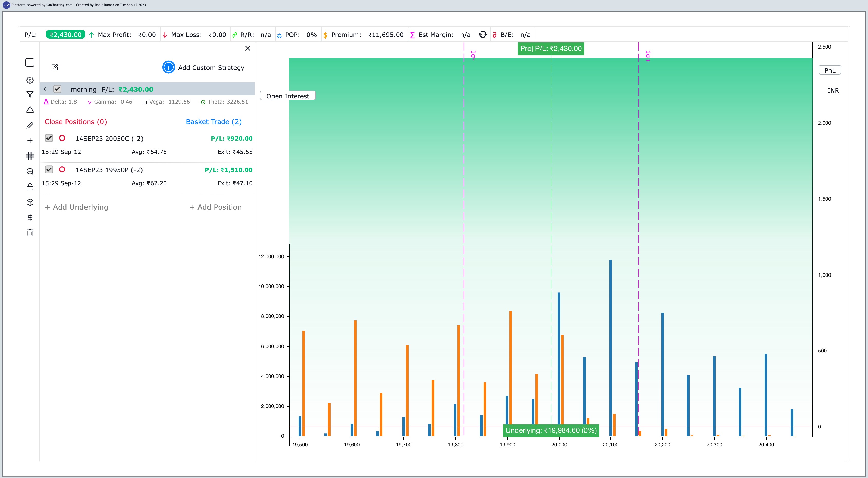
Task: Click the Open Interest button on chart
Action: tap(287, 96)
